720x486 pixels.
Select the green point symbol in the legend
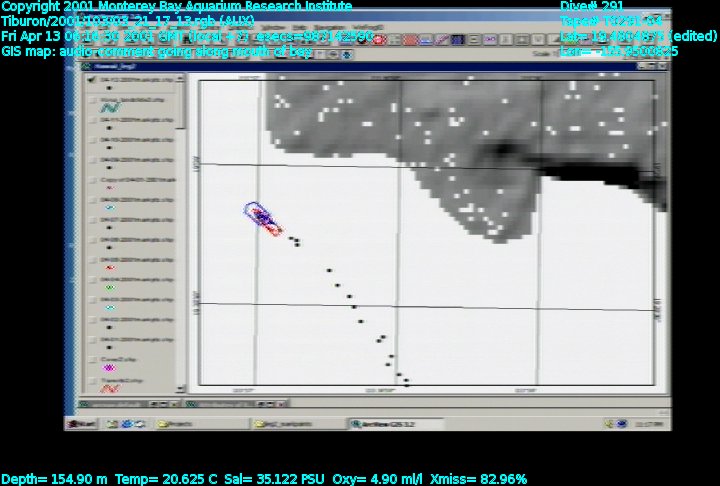[109, 288]
